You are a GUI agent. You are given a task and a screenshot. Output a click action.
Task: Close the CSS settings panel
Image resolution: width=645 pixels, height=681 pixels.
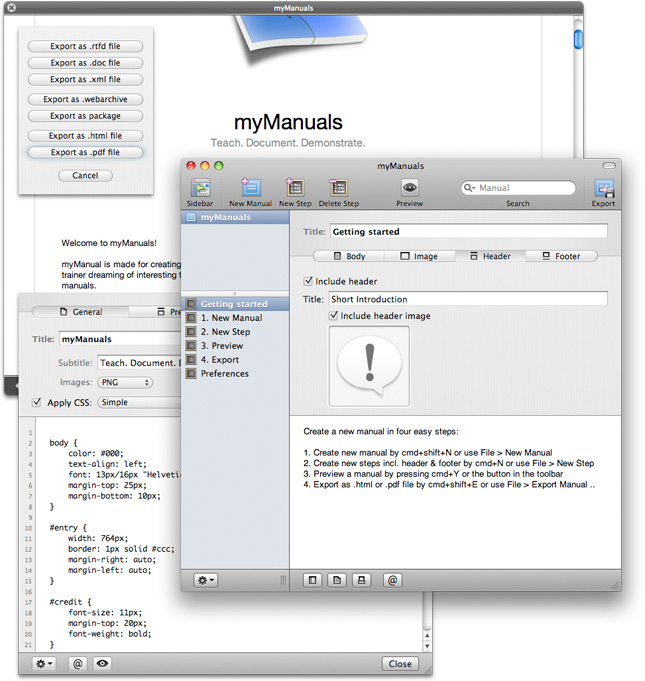click(400, 663)
